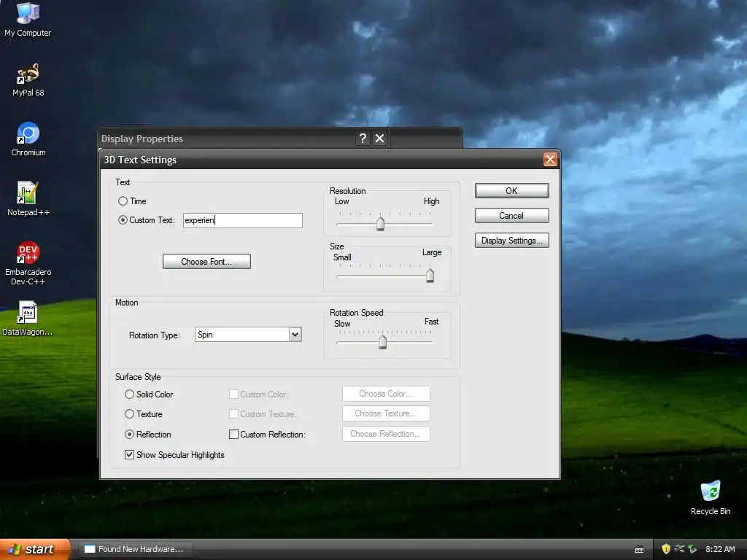Click the network connection tray icon
The width and height of the screenshot is (747, 560).
(x=679, y=549)
